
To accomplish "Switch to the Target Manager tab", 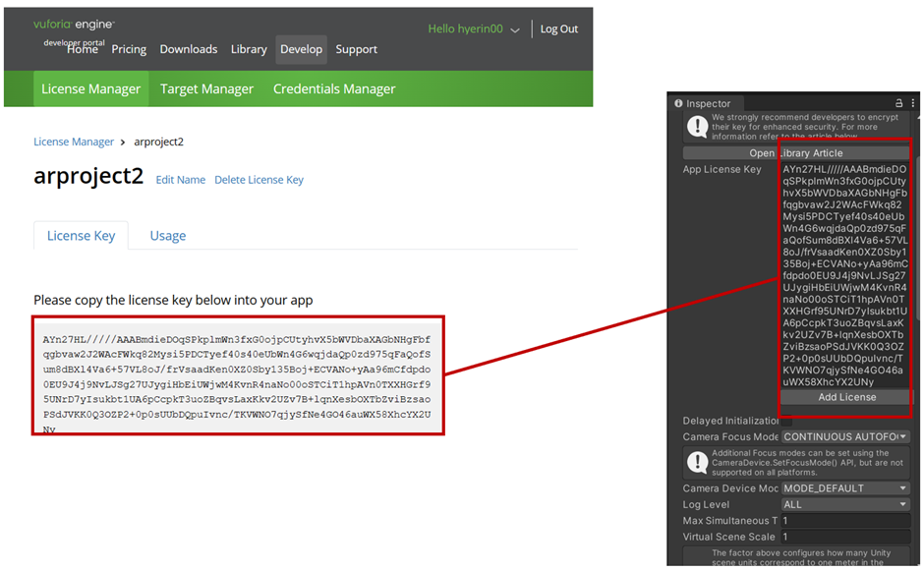I will [206, 89].
